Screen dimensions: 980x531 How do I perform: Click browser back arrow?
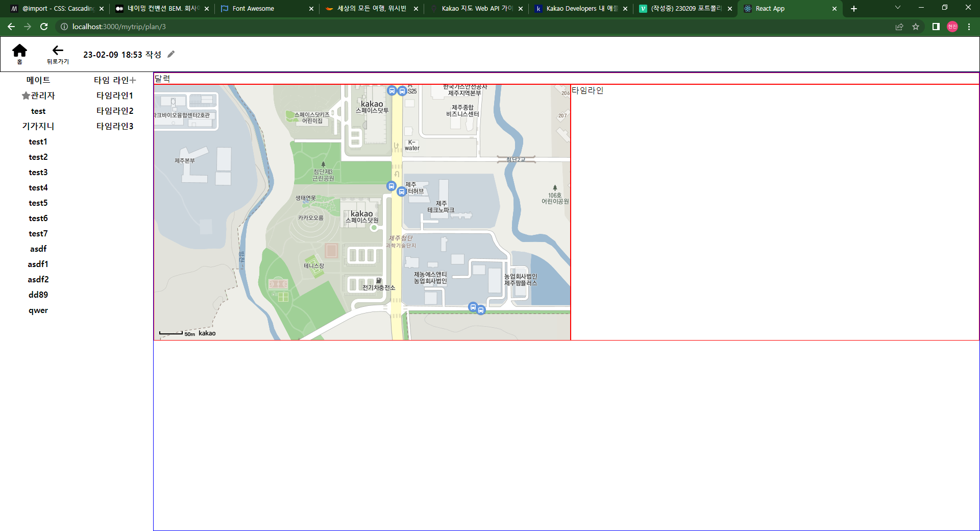(11, 27)
